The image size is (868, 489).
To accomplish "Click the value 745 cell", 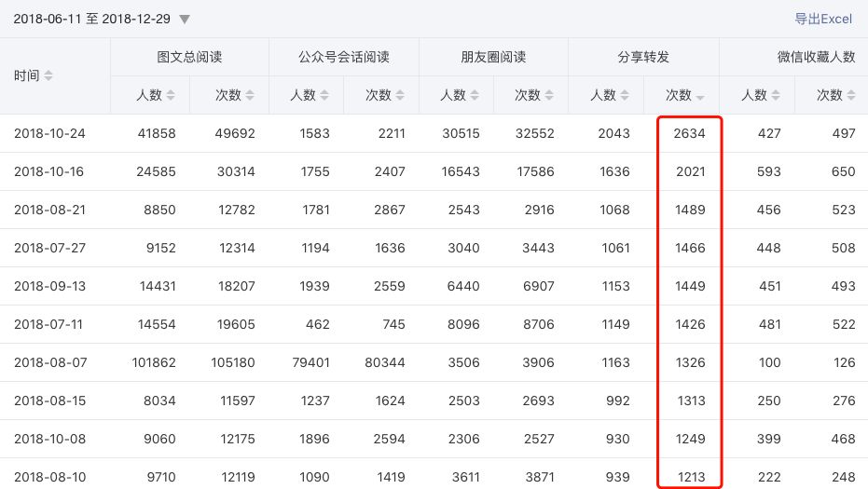I will click(393, 324).
